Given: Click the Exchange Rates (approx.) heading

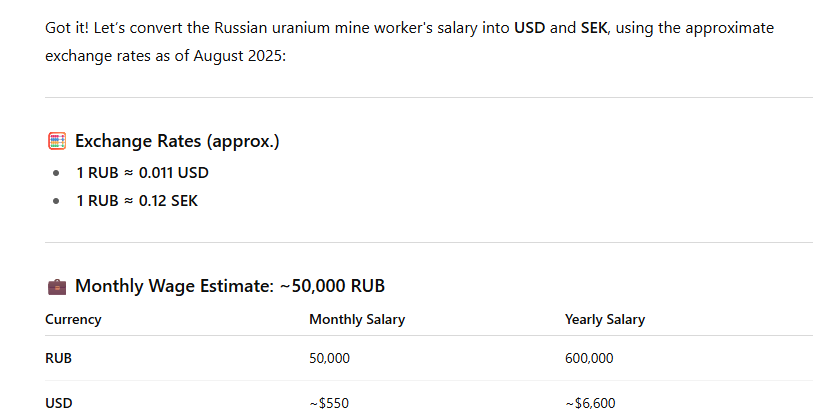Looking at the screenshot, I should (177, 141).
